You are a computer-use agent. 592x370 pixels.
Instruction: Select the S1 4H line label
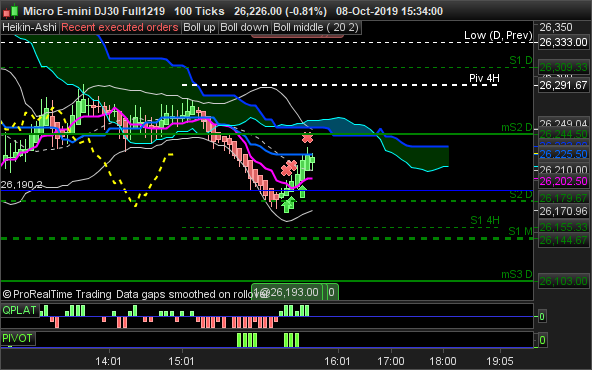485,220
